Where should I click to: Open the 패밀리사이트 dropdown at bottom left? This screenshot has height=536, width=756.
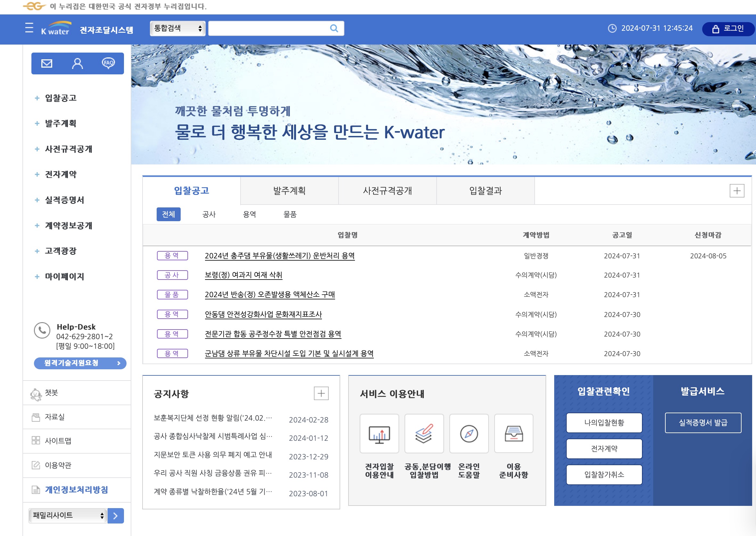click(67, 515)
